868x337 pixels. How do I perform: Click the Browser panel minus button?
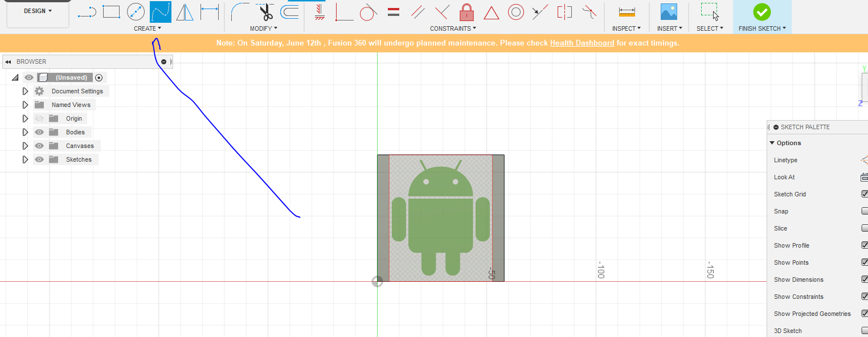click(164, 61)
